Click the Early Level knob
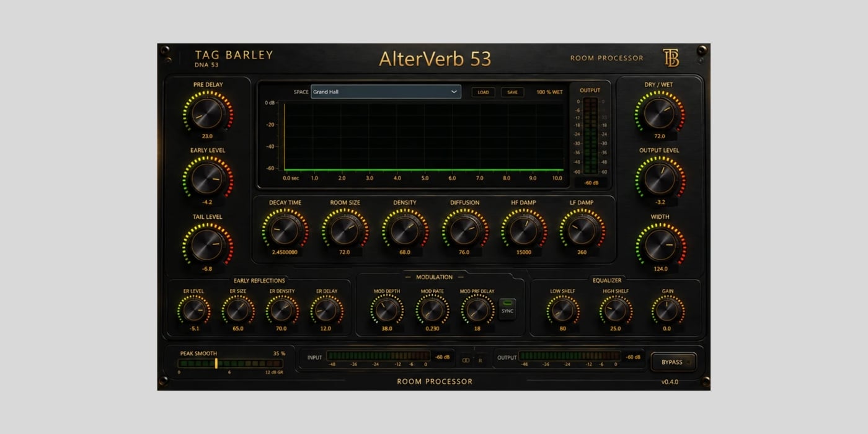 208,180
